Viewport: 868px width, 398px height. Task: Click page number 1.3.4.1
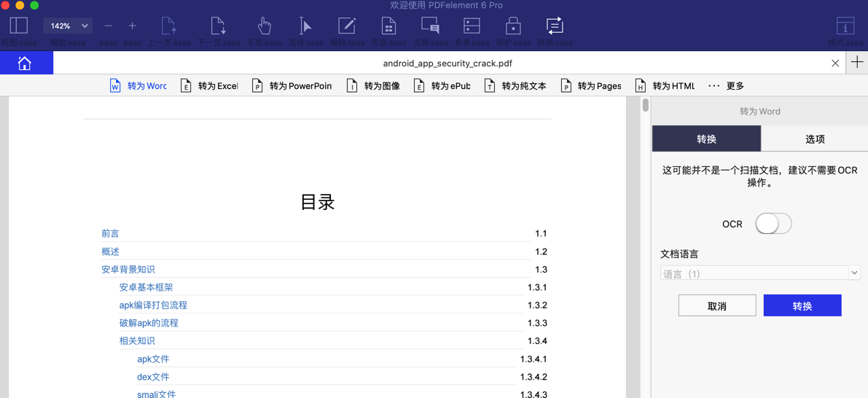533,359
